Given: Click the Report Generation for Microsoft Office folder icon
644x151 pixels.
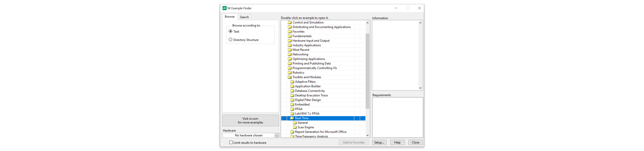Looking at the screenshot, I should click(x=292, y=132).
